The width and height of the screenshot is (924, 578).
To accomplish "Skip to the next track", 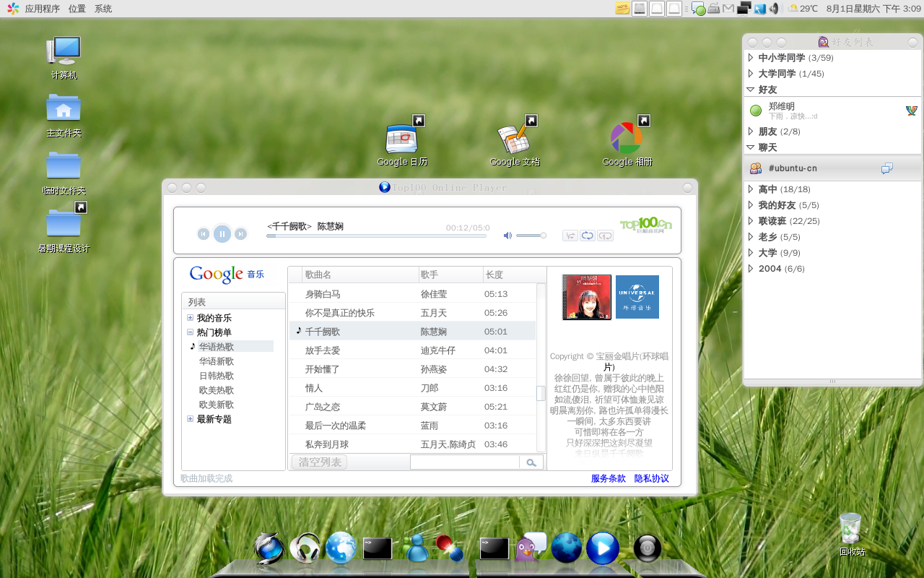I will [x=241, y=233].
